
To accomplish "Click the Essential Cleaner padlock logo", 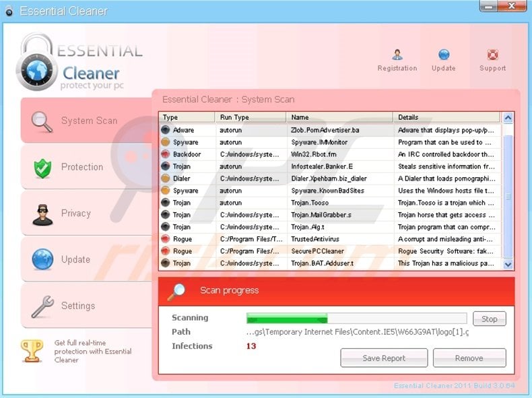I will [36, 62].
